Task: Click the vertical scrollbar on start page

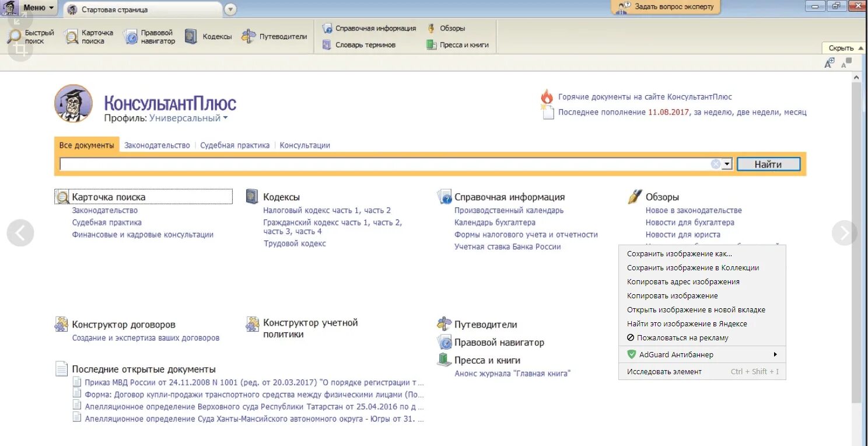Action: [856, 242]
